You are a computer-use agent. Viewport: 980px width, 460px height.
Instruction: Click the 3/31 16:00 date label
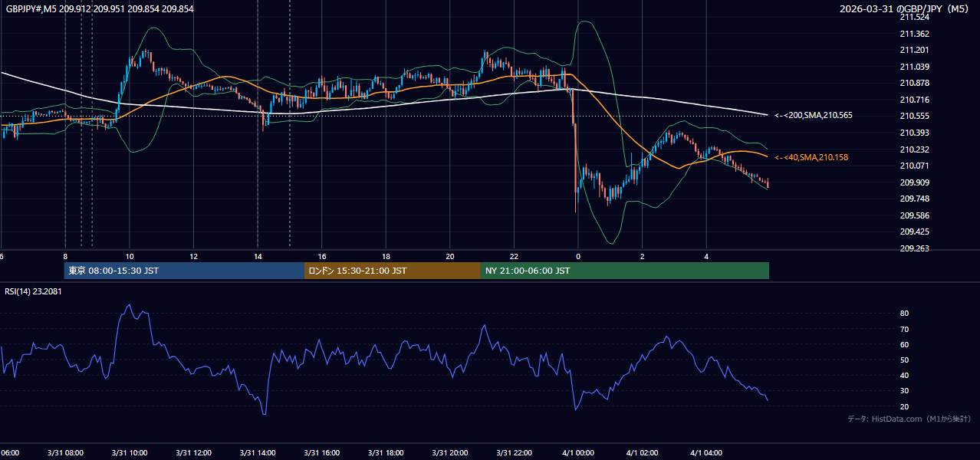[322, 453]
